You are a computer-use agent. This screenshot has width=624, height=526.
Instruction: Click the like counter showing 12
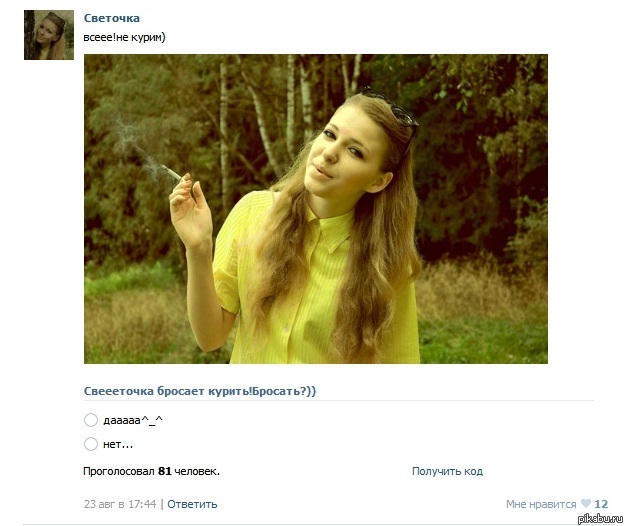coord(601,504)
